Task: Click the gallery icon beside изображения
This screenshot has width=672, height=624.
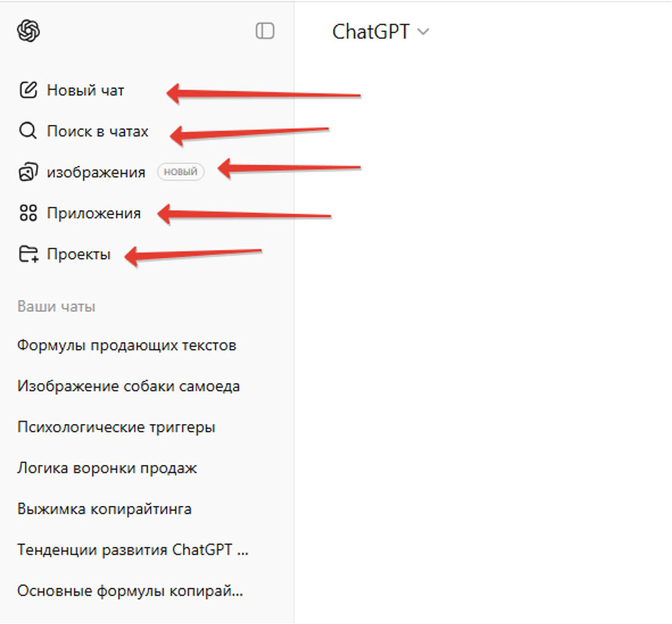Action: (x=28, y=173)
